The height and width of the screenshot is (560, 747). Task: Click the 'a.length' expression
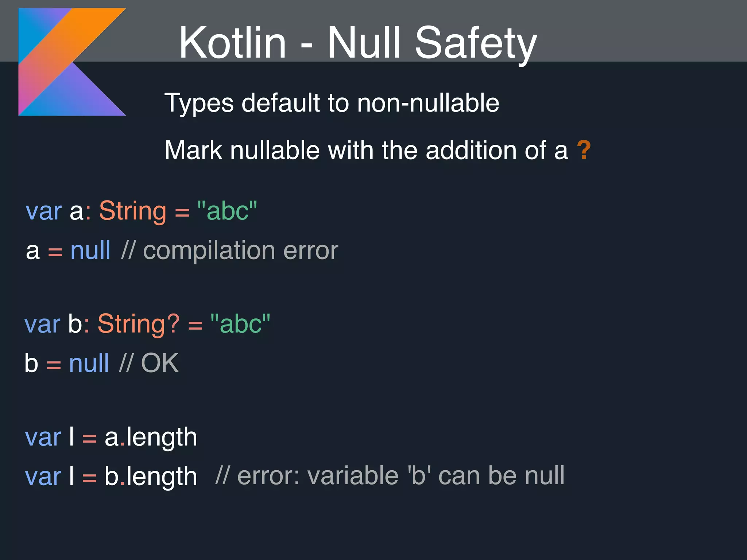tap(151, 437)
